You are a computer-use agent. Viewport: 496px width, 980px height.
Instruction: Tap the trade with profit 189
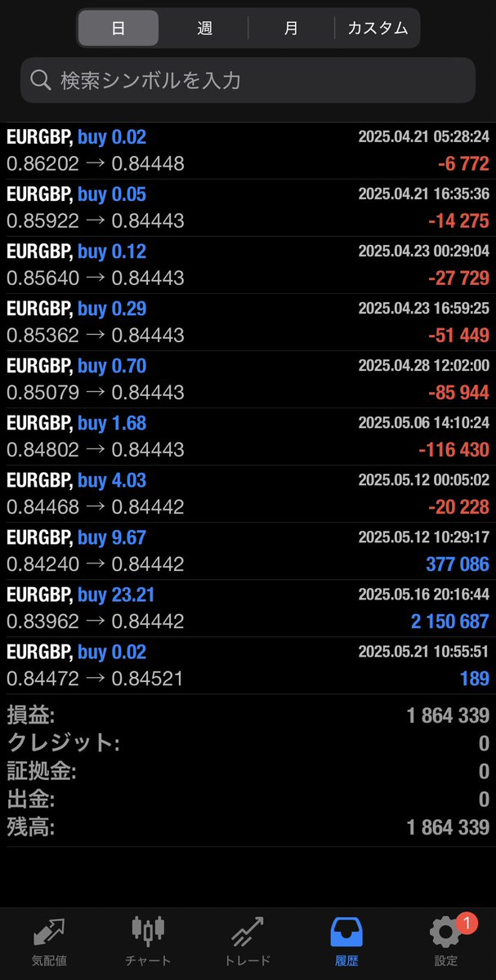pos(248,666)
